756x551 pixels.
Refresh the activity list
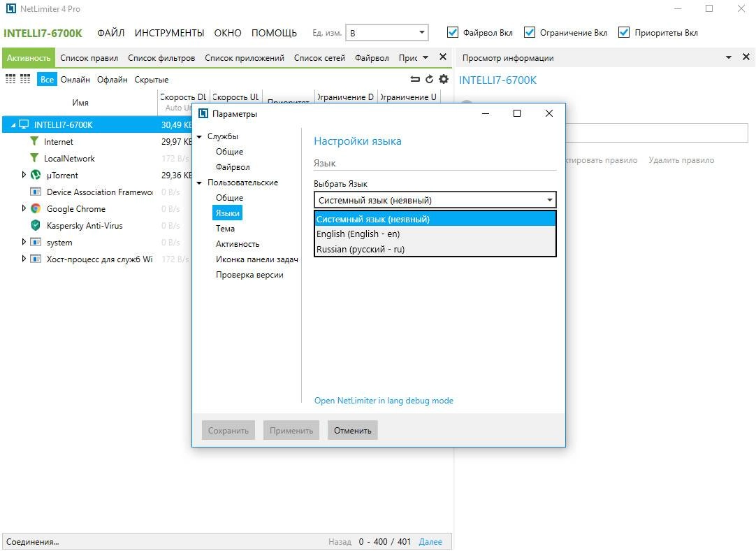(429, 79)
